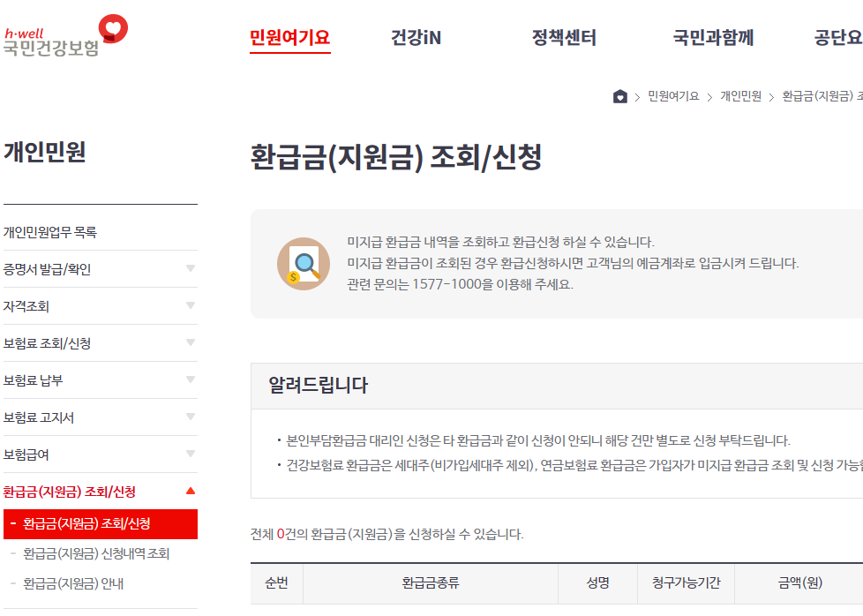This screenshot has width=863, height=616.
Task: Click red 환급금(지원금) 조회/신청 parent item
Action: point(70,492)
